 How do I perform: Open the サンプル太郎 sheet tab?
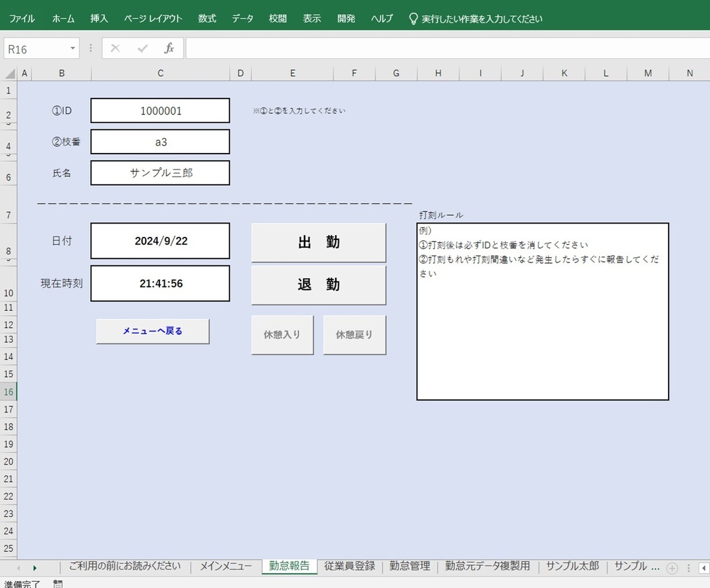point(573,566)
